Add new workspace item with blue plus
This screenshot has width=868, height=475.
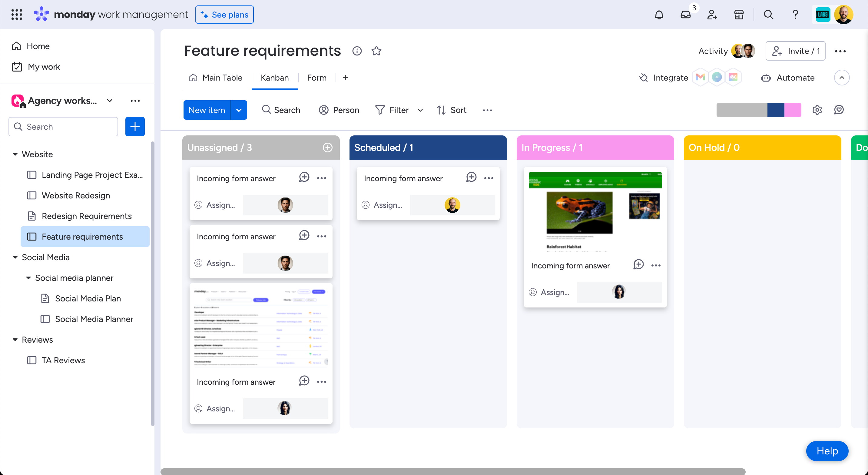[135, 127]
